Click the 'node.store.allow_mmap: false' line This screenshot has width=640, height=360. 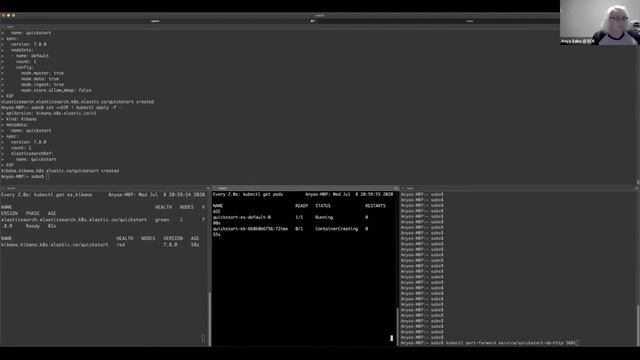click(x=56, y=90)
